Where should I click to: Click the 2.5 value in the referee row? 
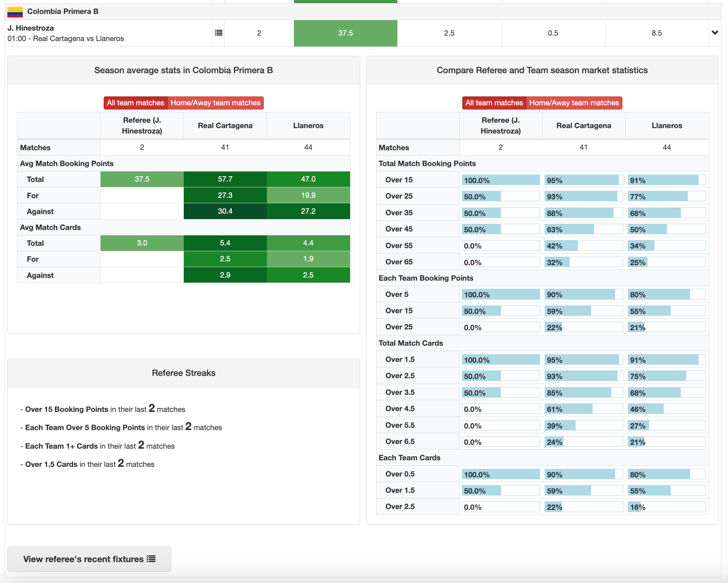449,33
